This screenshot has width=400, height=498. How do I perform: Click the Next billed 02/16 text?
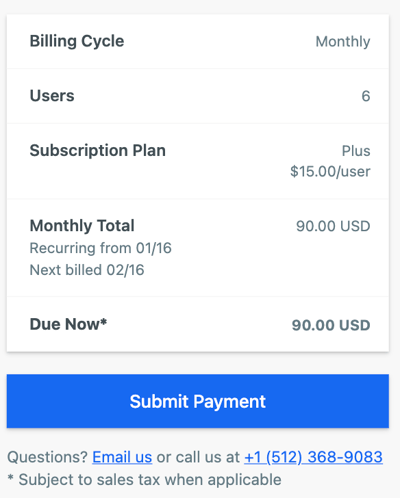[x=87, y=270]
